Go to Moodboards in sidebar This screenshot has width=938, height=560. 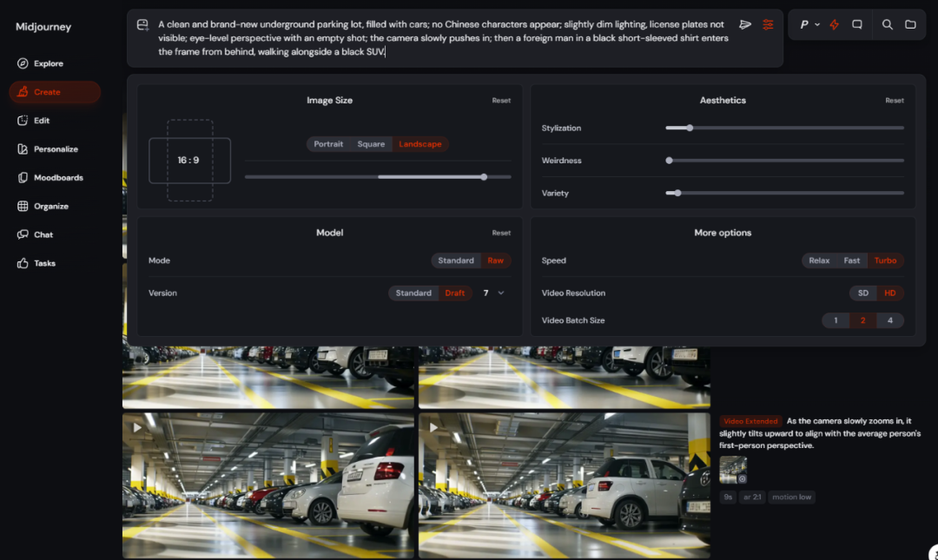(57, 178)
